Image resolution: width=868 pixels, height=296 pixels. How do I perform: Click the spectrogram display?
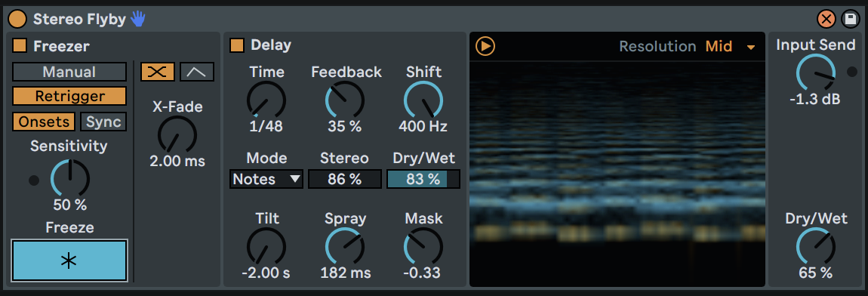[x=617, y=174]
